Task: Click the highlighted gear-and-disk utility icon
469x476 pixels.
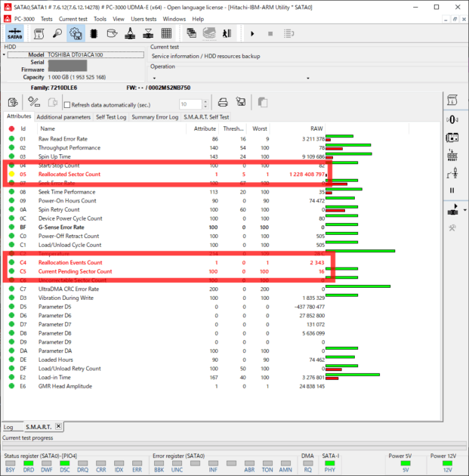Action: 76,33
